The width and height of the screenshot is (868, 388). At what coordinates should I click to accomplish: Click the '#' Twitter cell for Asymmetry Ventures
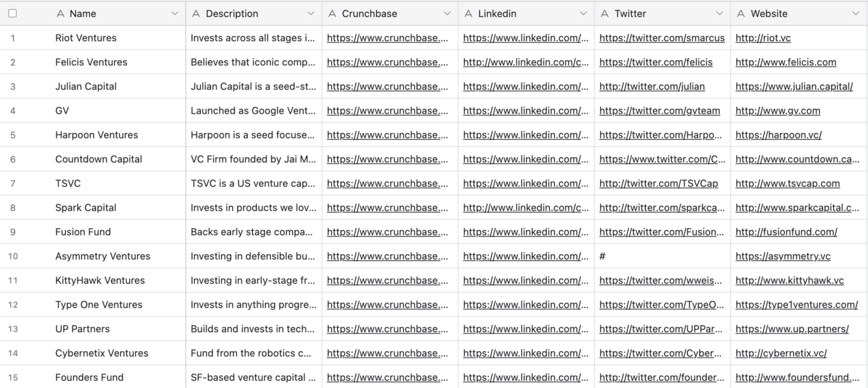[662, 256]
